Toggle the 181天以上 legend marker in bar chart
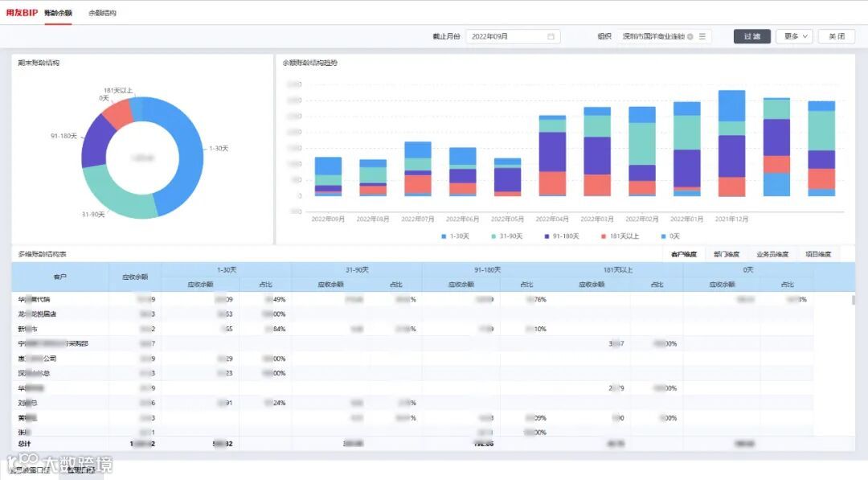The height and width of the screenshot is (480, 868). 604,236
